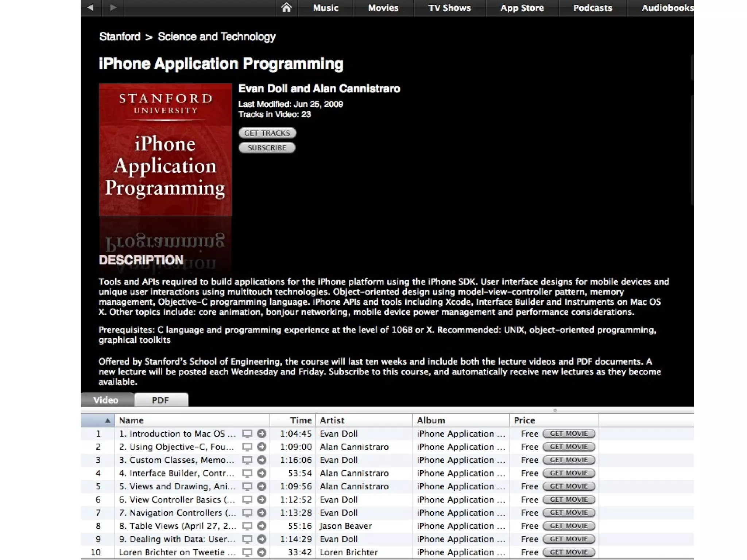This screenshot has height=560, width=747.
Task: Click the Stanford iPhone Application Programming cover art
Action: coord(165,149)
